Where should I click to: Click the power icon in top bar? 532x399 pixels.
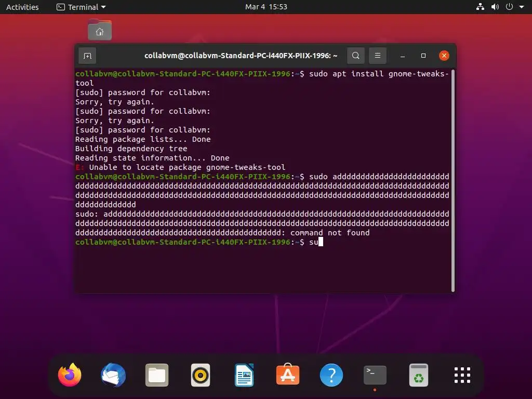[509, 7]
